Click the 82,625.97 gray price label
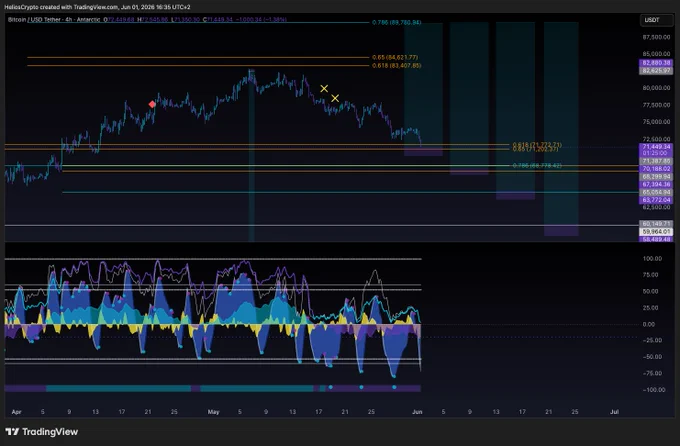 pyautogui.click(x=656, y=70)
